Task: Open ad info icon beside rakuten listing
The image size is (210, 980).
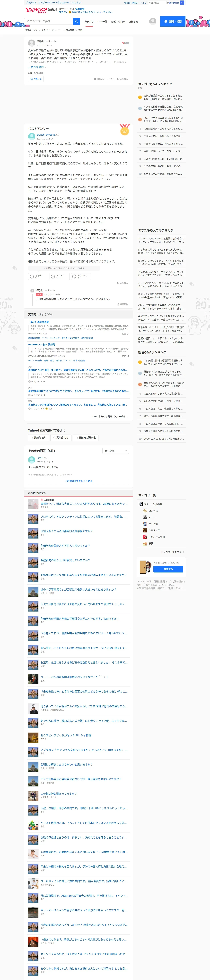Action: [x=128, y=334]
